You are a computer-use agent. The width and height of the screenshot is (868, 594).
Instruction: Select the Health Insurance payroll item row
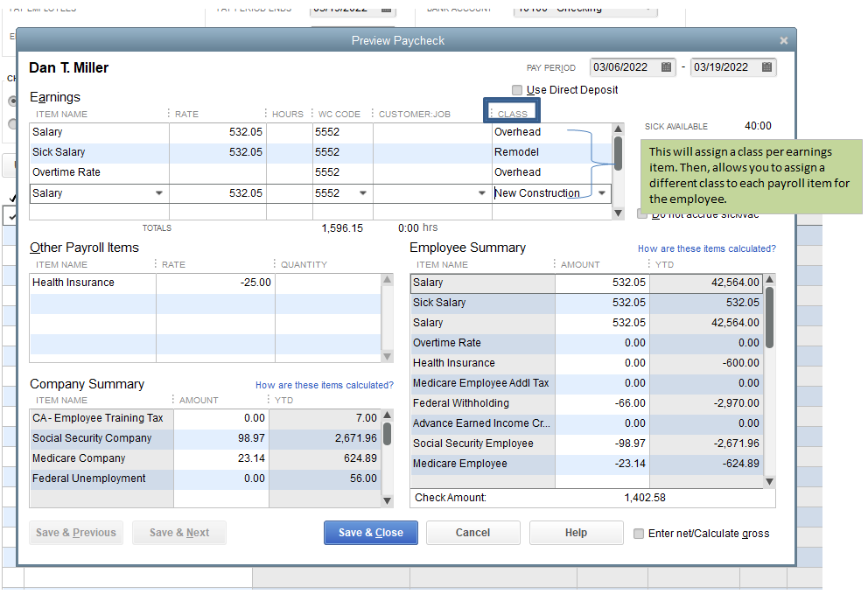93,283
